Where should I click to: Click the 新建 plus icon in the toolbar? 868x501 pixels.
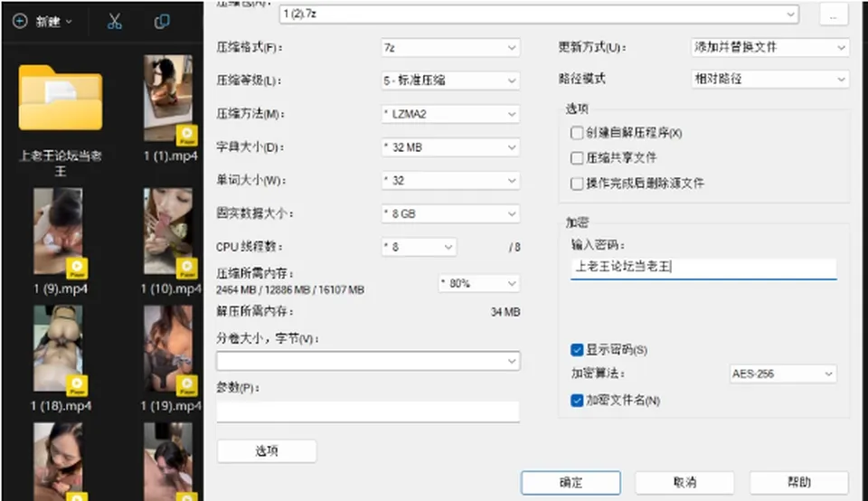20,22
